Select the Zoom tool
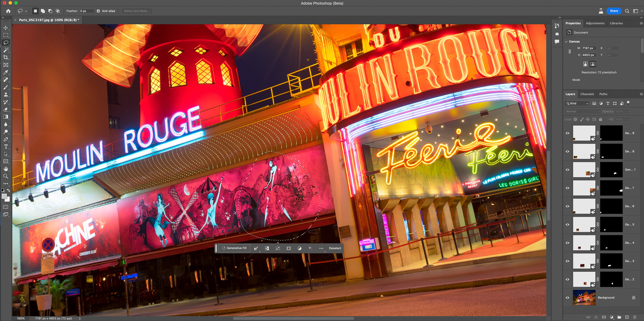Screen dimensions: 644x321 pos(6,176)
